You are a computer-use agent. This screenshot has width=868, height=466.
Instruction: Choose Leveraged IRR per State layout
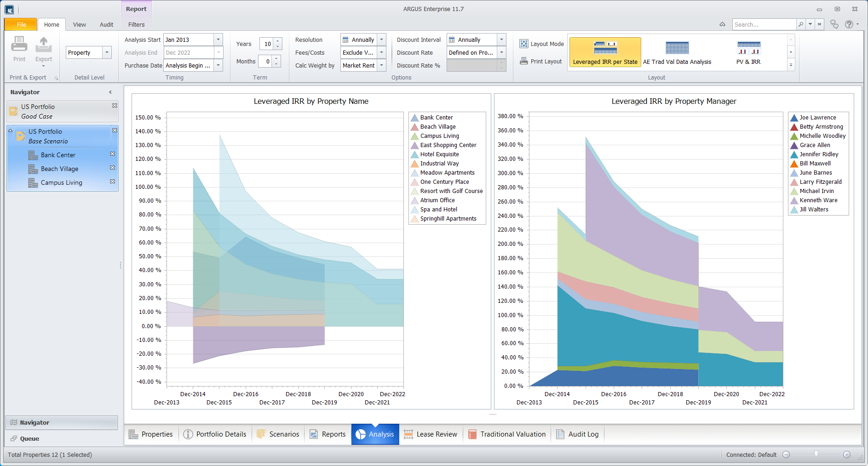[605, 52]
